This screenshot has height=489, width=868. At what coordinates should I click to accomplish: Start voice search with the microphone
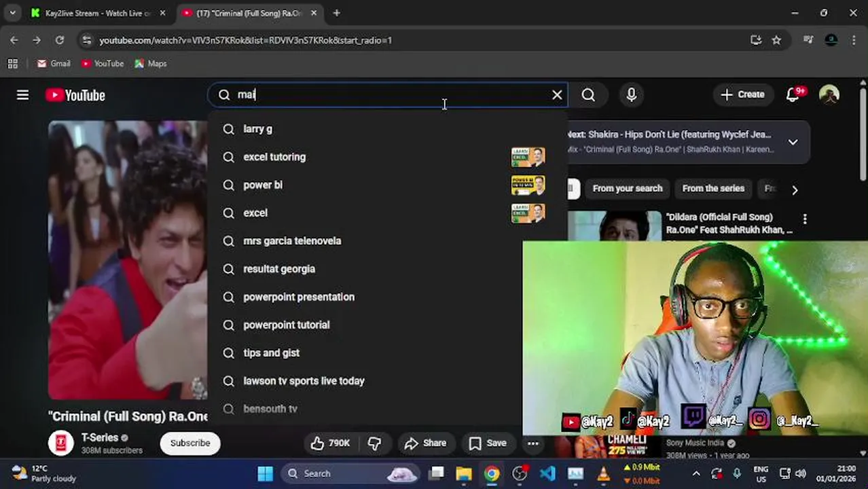[632, 95]
